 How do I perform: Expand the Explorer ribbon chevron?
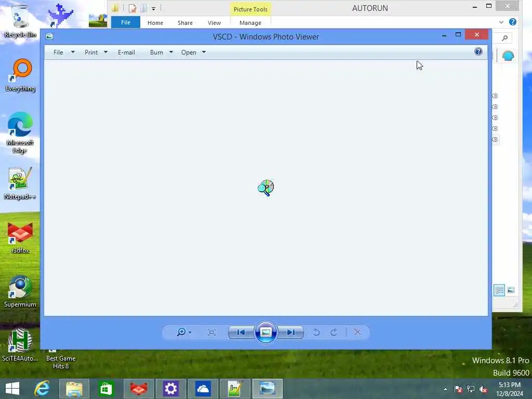coord(501,22)
